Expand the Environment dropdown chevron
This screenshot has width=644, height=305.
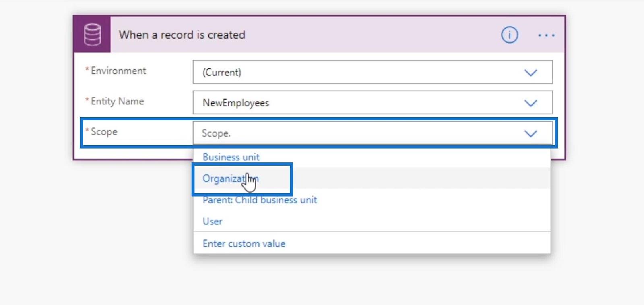coord(530,73)
